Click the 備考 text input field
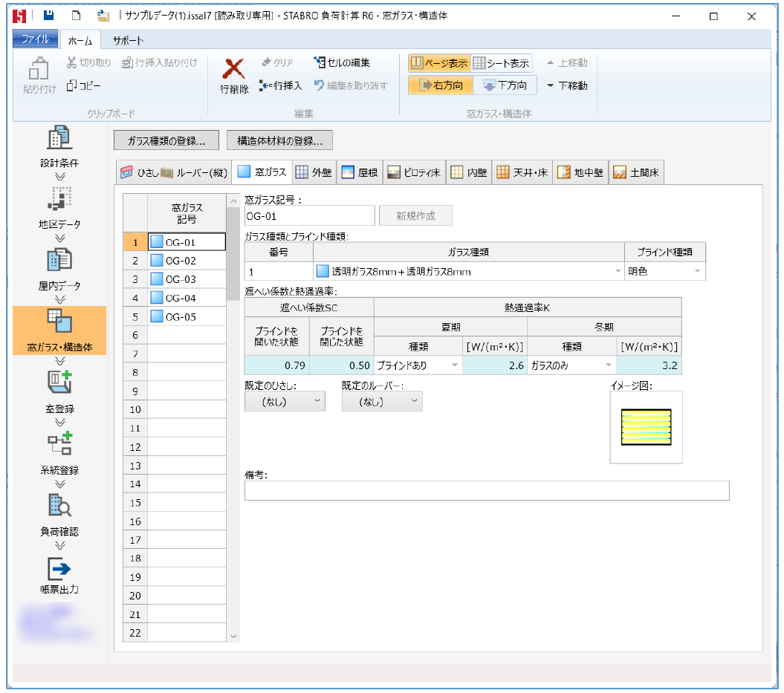784x693 pixels. 486,491
